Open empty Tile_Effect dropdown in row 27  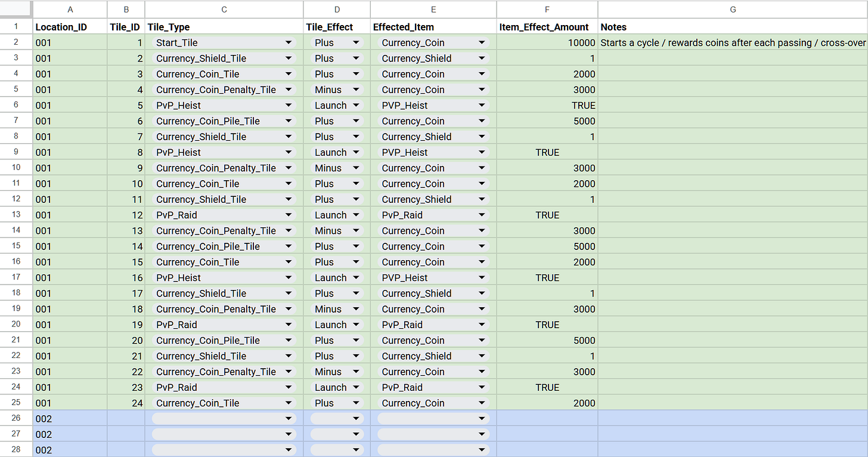coord(356,434)
